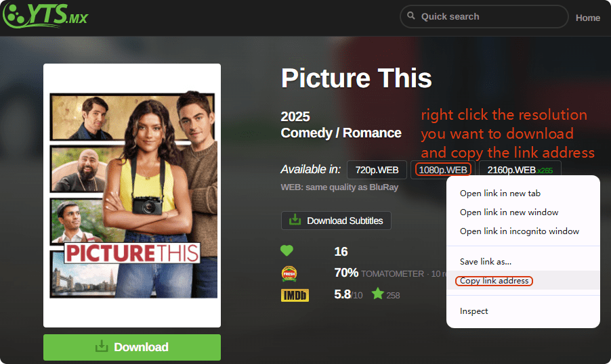Image resolution: width=611 pixels, height=364 pixels.
Task: Click the green heart likes icon
Action: point(287,251)
